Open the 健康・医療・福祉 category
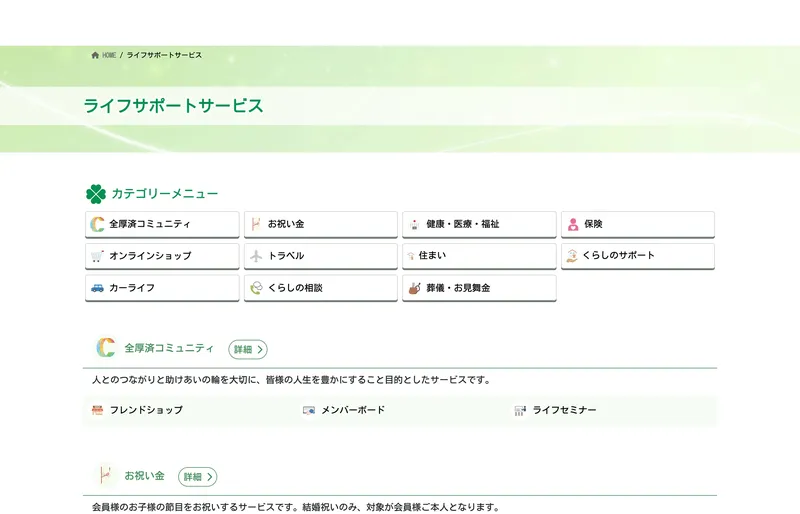This screenshot has width=800, height=514. [479, 224]
